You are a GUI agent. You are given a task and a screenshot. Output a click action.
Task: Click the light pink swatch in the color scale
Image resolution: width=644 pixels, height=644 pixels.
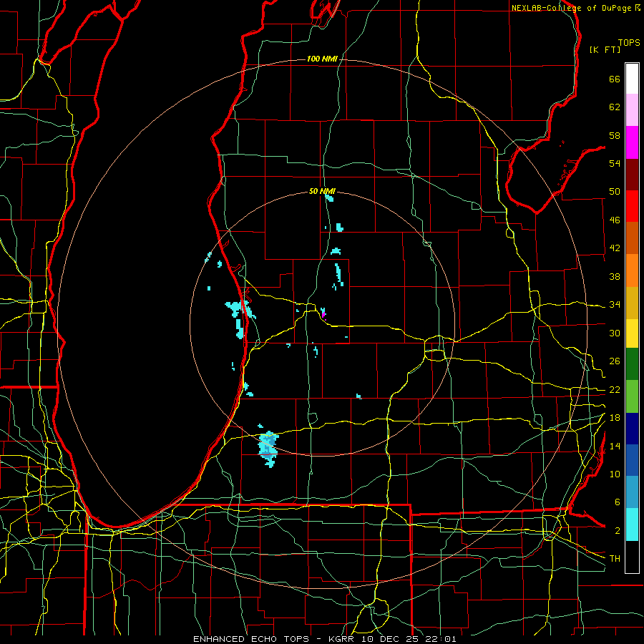(632, 109)
